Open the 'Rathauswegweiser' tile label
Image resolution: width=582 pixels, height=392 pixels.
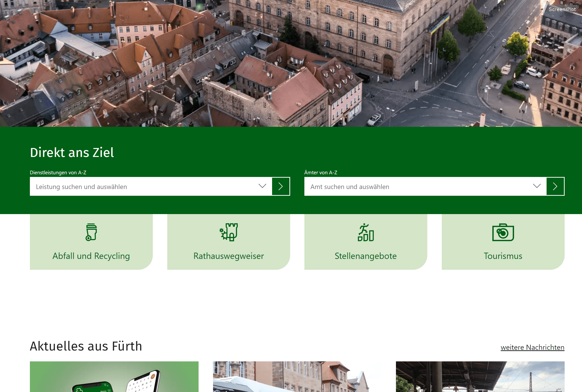(x=228, y=256)
